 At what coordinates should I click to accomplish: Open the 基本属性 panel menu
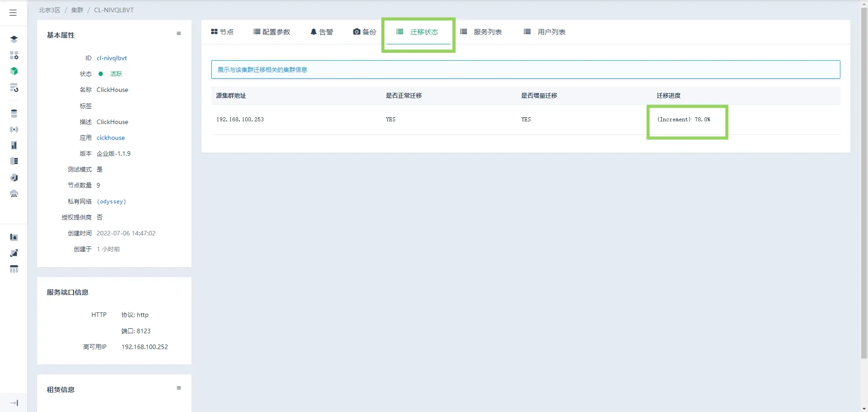179,34
